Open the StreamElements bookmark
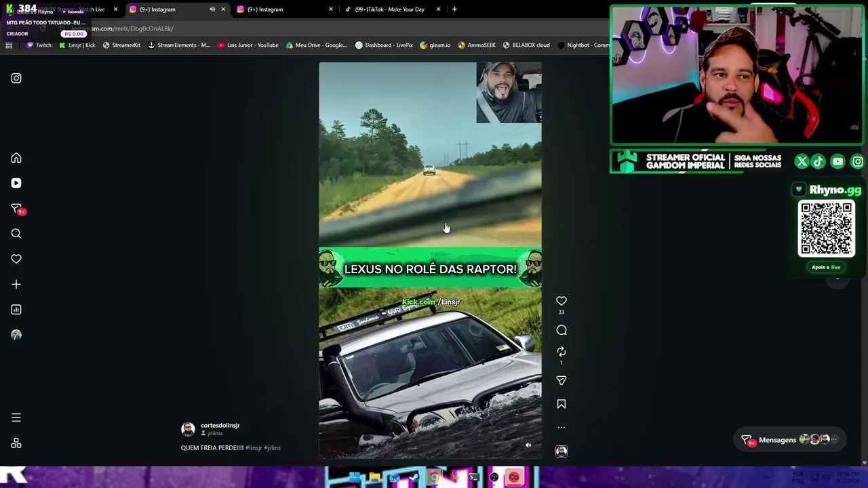The image size is (868, 488). 179,45
